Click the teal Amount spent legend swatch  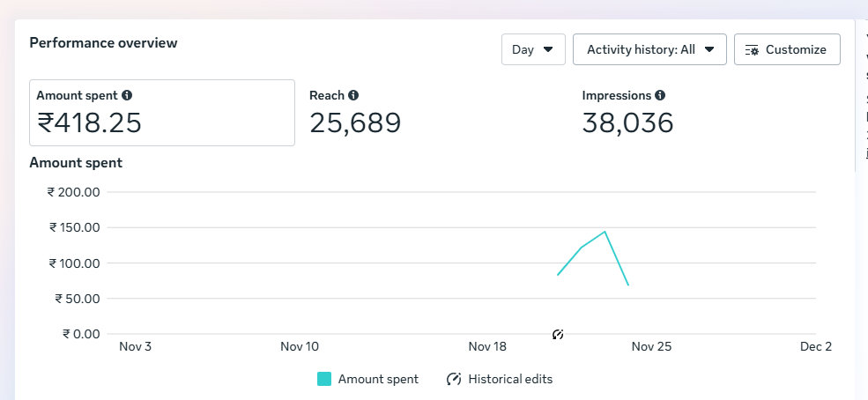324,379
